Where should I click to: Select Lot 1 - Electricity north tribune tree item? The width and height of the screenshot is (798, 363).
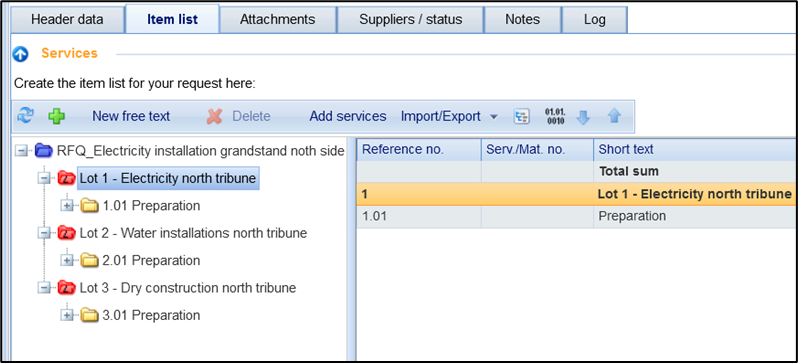point(168,178)
